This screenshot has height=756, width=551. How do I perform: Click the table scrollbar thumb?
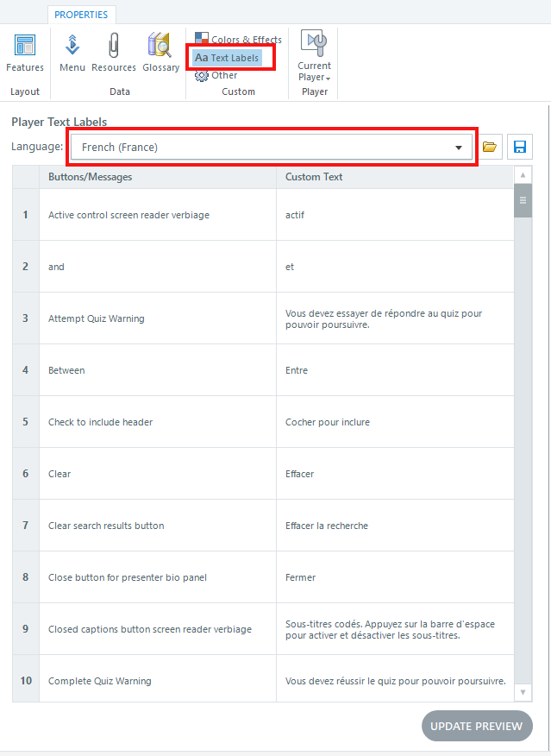click(523, 202)
